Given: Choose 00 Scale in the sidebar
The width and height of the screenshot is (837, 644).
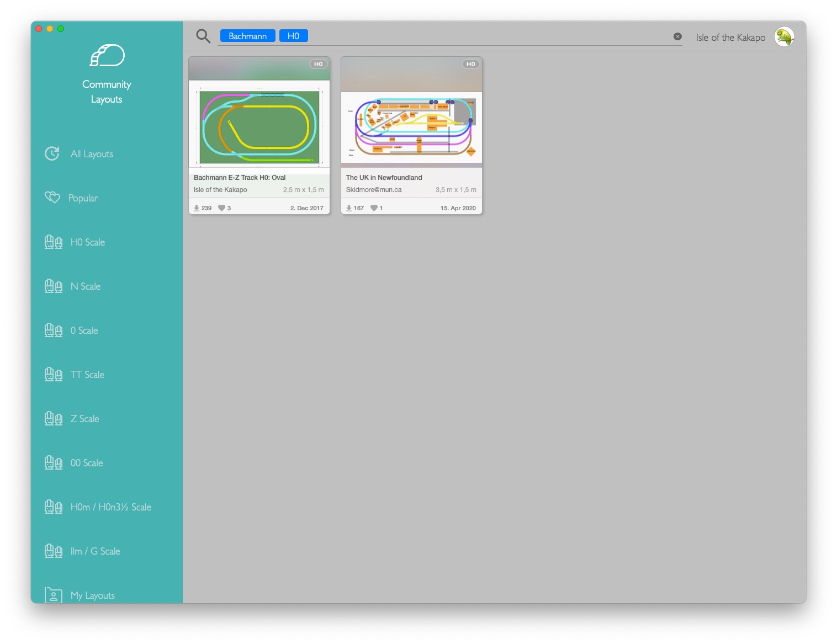Looking at the screenshot, I should coord(87,463).
